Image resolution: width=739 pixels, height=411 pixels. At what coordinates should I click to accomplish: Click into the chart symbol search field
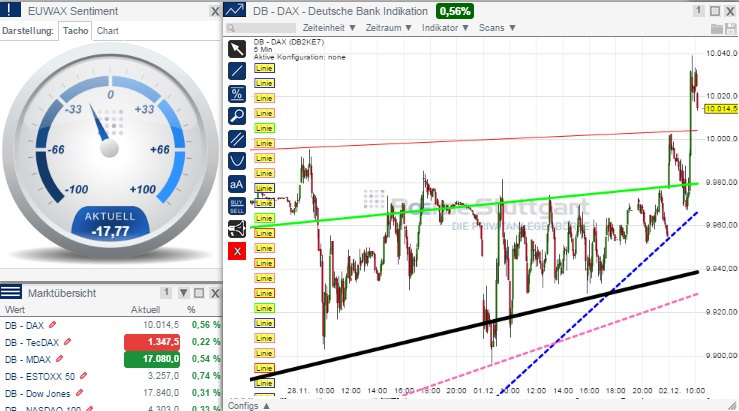pyautogui.click(x=261, y=28)
